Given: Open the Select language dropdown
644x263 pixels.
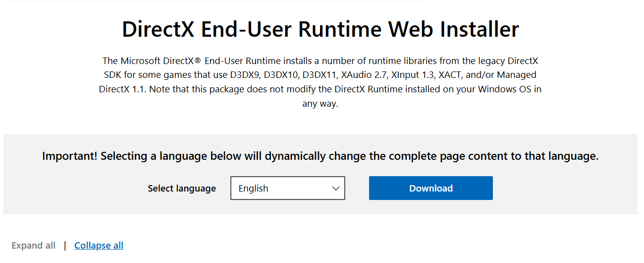Looking at the screenshot, I should coord(287,188).
